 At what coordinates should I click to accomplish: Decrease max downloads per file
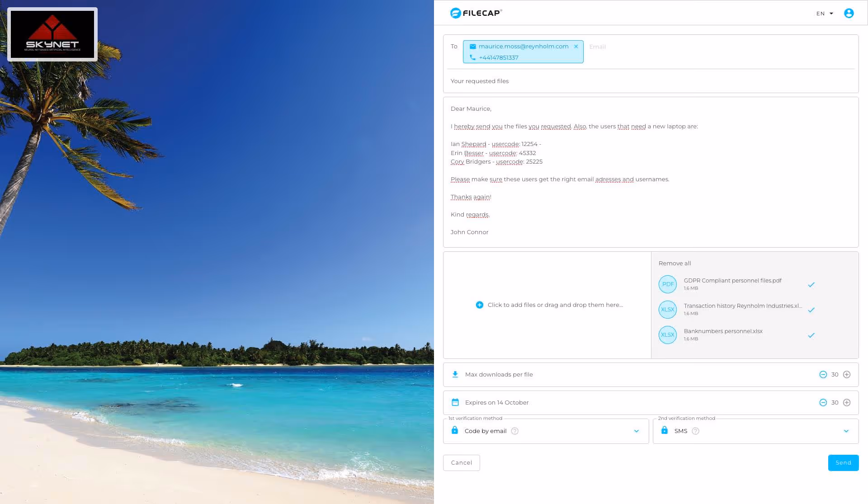(x=823, y=375)
